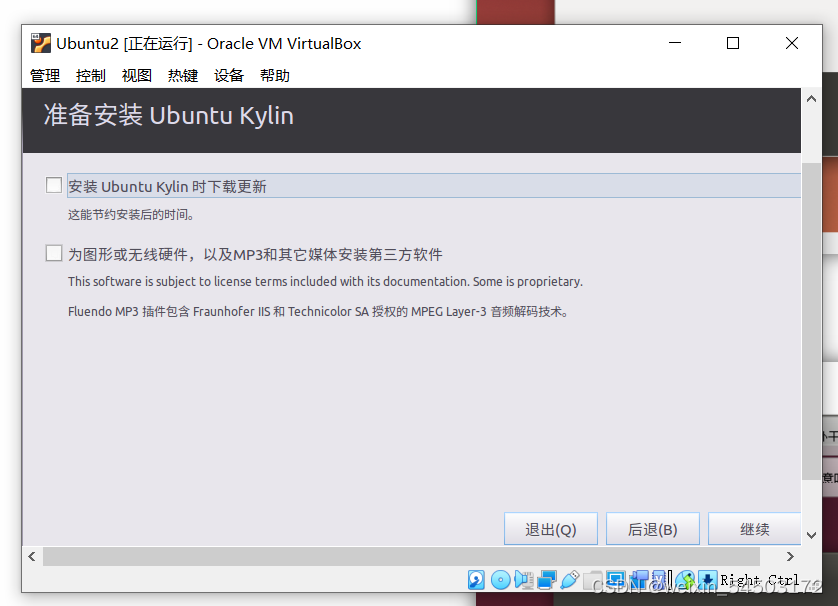Open the optical drive status icon
The width and height of the screenshot is (838, 606).
click(x=501, y=579)
